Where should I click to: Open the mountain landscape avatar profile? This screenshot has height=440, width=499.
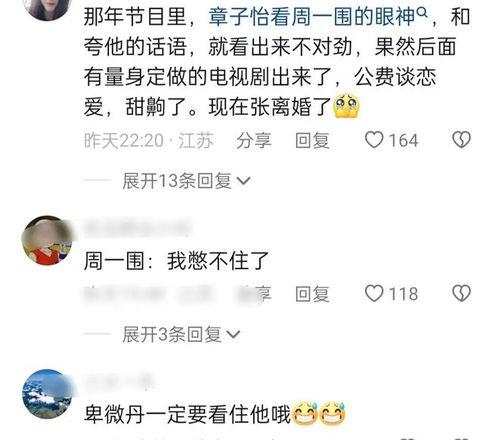[x=47, y=394]
